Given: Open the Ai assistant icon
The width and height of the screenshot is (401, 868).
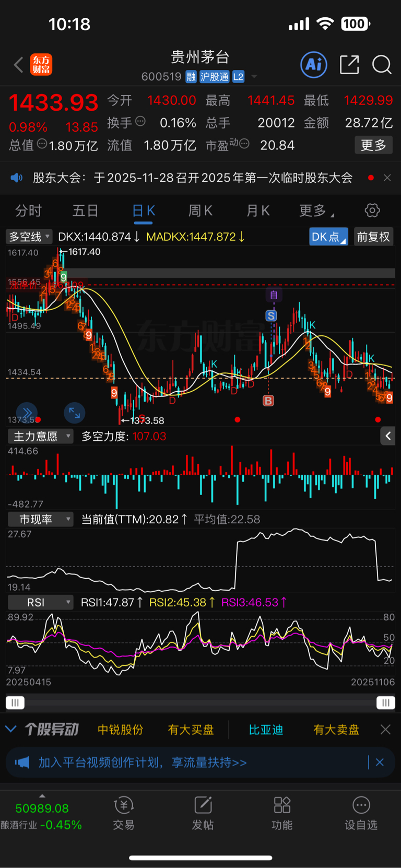Looking at the screenshot, I should click(x=314, y=65).
